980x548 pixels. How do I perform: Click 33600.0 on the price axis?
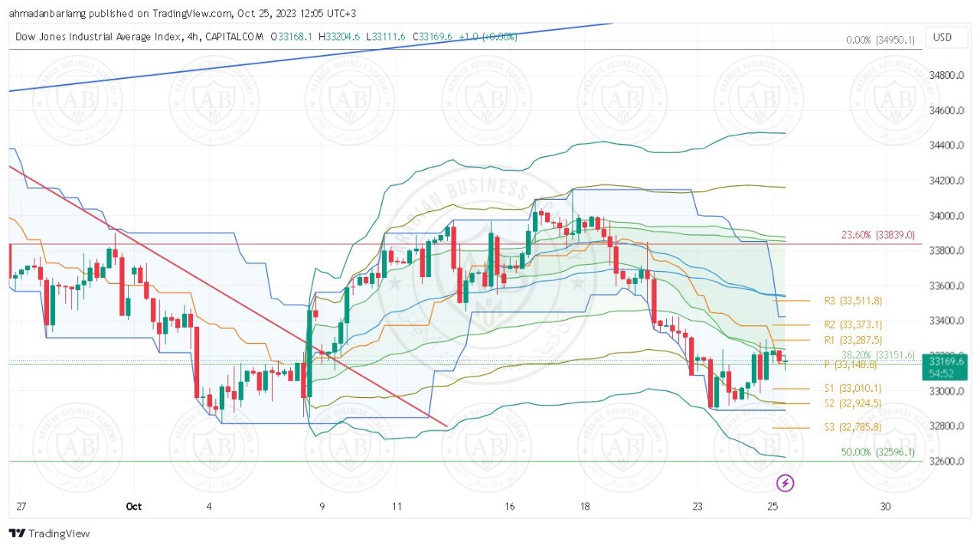[x=946, y=286]
